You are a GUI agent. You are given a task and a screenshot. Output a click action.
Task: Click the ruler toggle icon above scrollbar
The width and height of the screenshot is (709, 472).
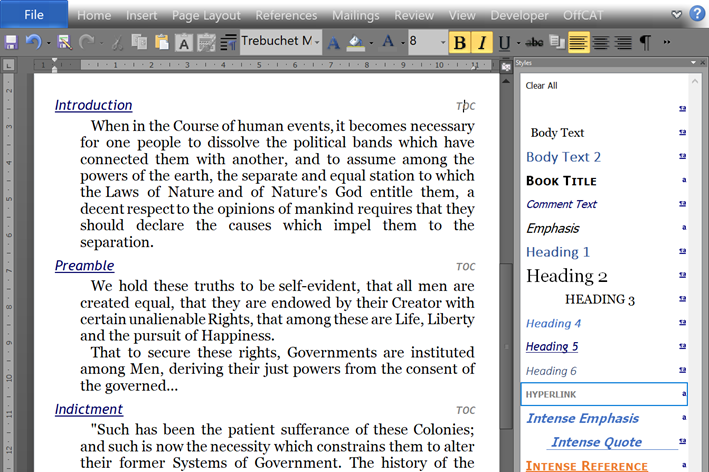click(x=506, y=67)
